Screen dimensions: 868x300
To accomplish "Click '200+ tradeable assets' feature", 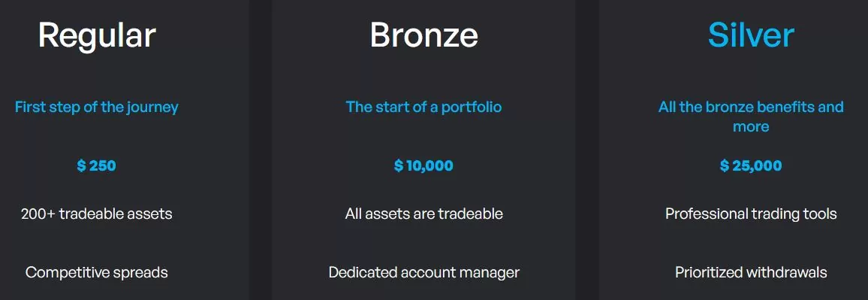I will (97, 214).
